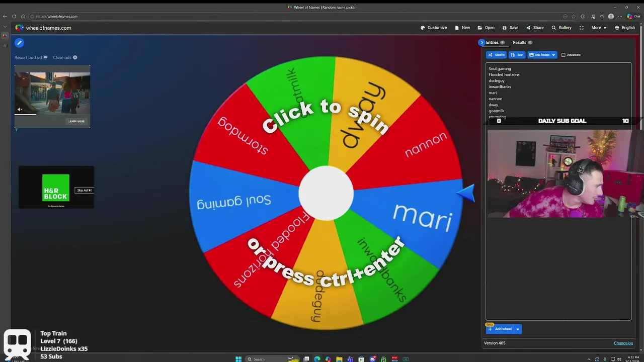Click the H&R Block ad thumbnail
The height and width of the screenshot is (362, 644).
click(55, 188)
